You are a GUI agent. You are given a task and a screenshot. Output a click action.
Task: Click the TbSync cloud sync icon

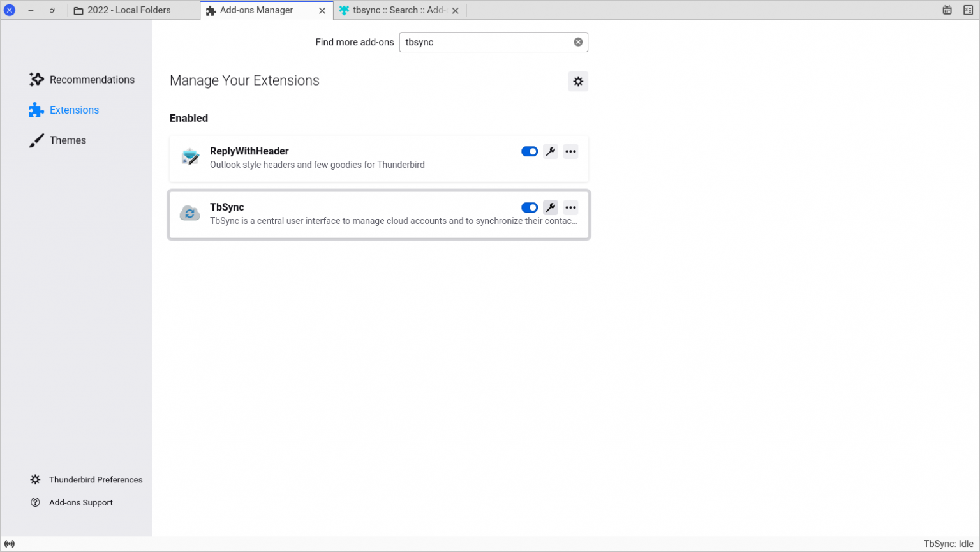point(190,213)
